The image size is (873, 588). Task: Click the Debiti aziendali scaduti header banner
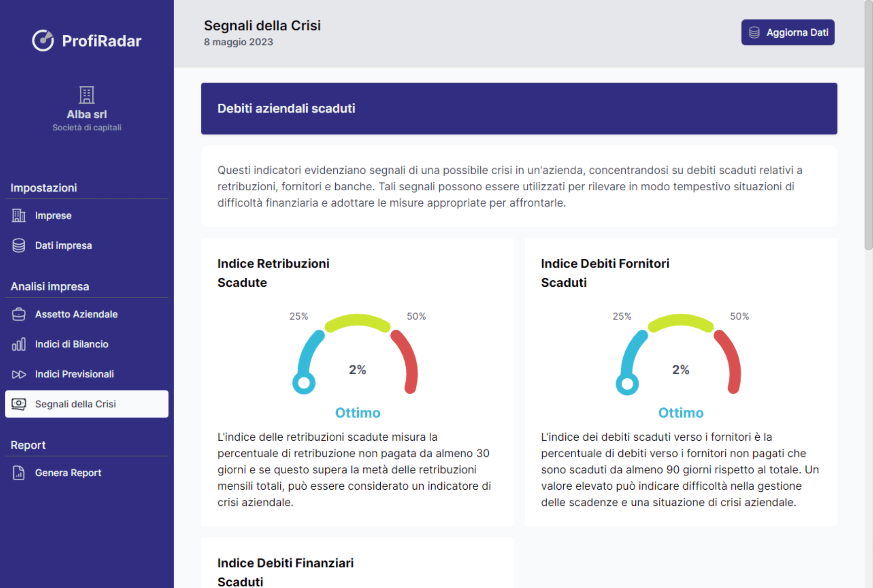click(519, 108)
